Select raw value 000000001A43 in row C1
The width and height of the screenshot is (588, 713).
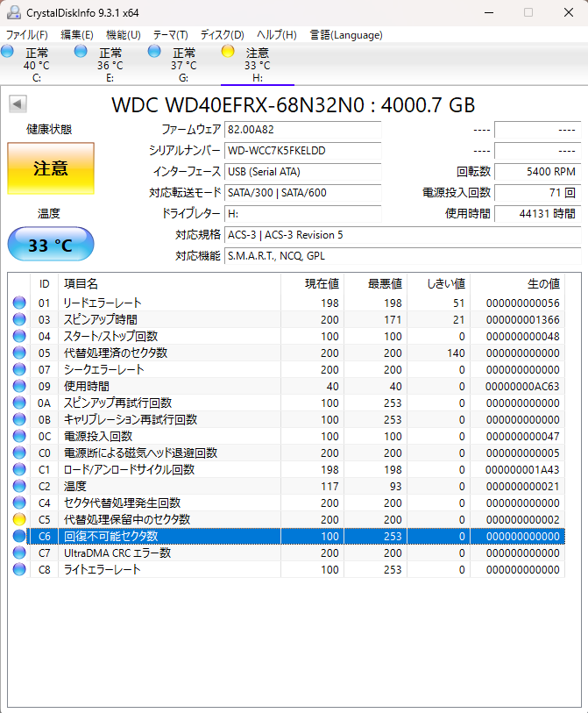click(522, 470)
